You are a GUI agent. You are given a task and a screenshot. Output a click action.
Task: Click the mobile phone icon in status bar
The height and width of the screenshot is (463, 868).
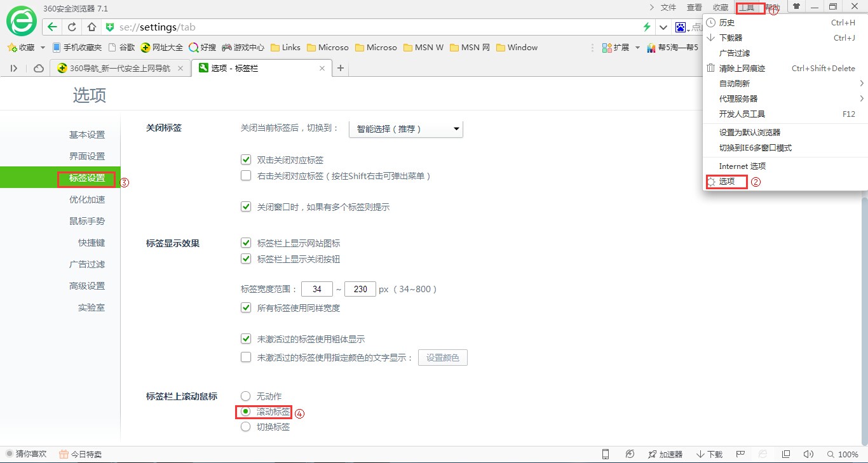606,454
